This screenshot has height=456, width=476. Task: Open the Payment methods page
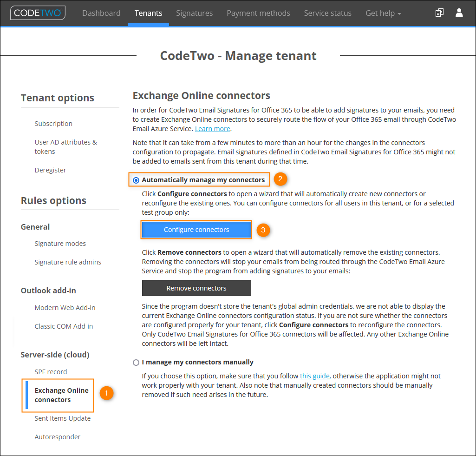(x=258, y=13)
